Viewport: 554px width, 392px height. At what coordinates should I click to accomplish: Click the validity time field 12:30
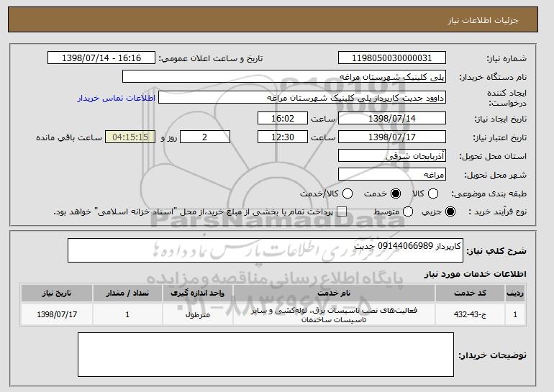(x=283, y=137)
